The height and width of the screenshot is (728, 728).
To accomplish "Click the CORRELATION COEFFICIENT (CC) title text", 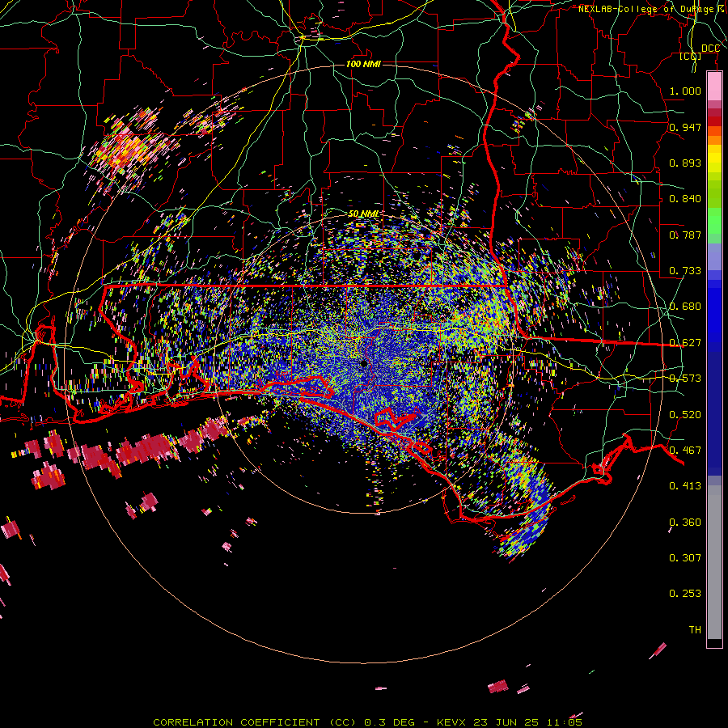I will click(255, 722).
